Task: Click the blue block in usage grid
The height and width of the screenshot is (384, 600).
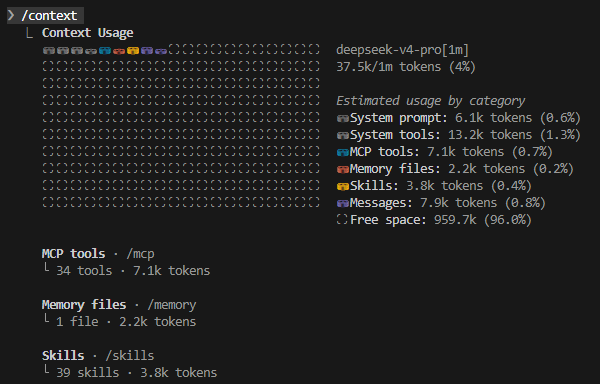Action: tap(105, 50)
